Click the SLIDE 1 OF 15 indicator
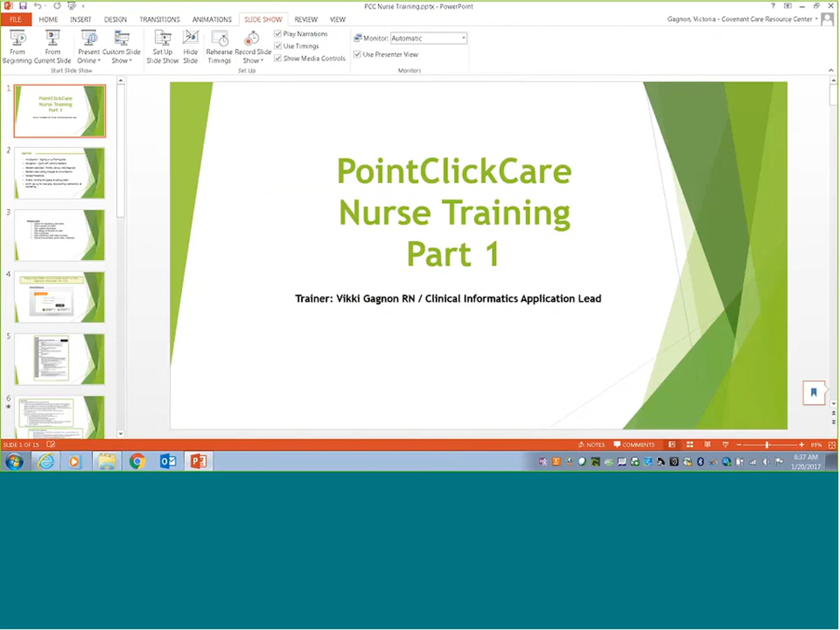This screenshot has width=840, height=630. coord(21,445)
